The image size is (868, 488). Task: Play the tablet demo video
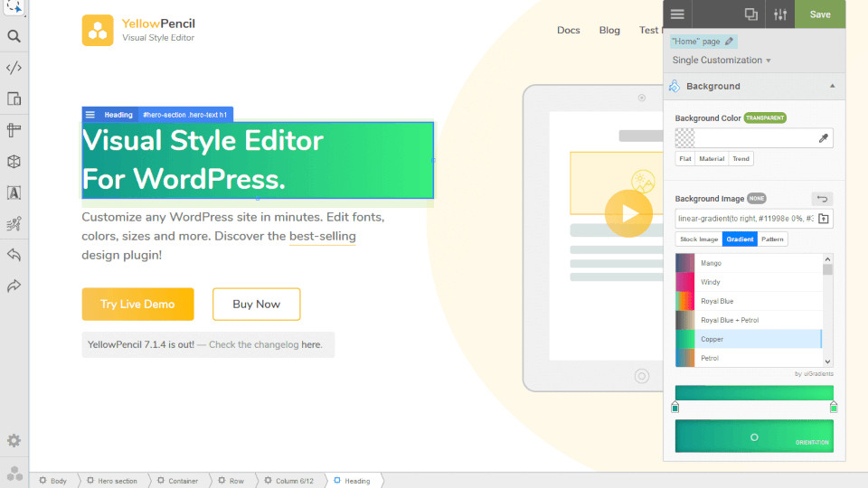(x=628, y=213)
